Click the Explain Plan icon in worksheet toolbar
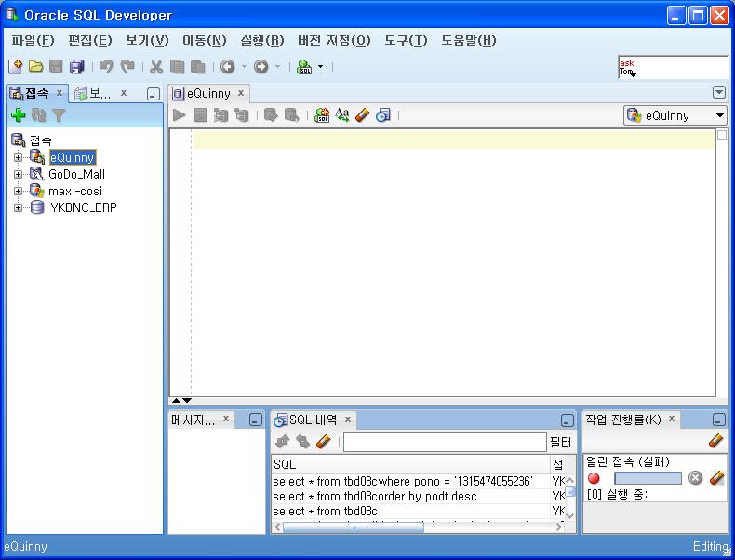 point(242,114)
